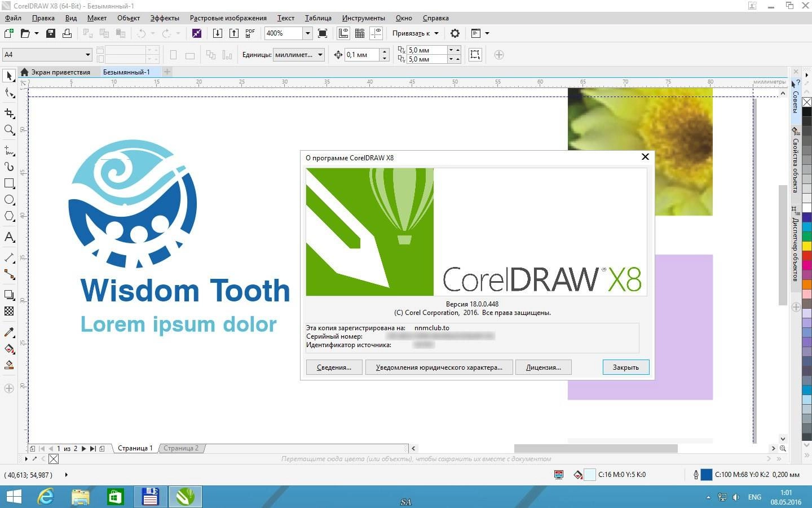812x508 pixels.
Task: Open the Инструменты menu
Action: click(x=364, y=18)
